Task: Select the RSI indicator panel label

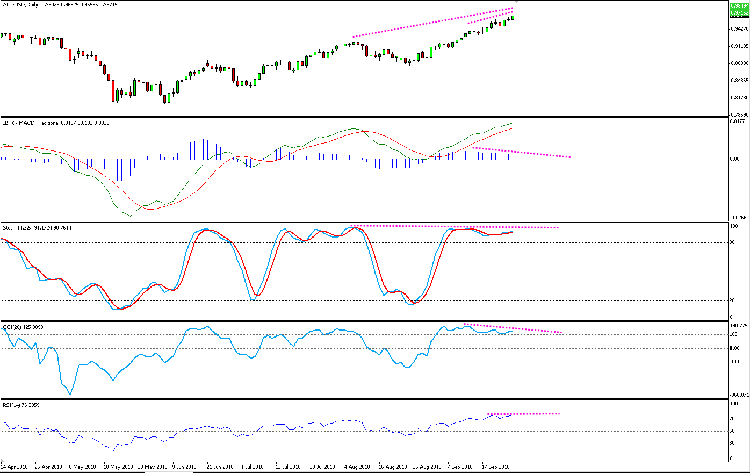Action: tap(21, 405)
